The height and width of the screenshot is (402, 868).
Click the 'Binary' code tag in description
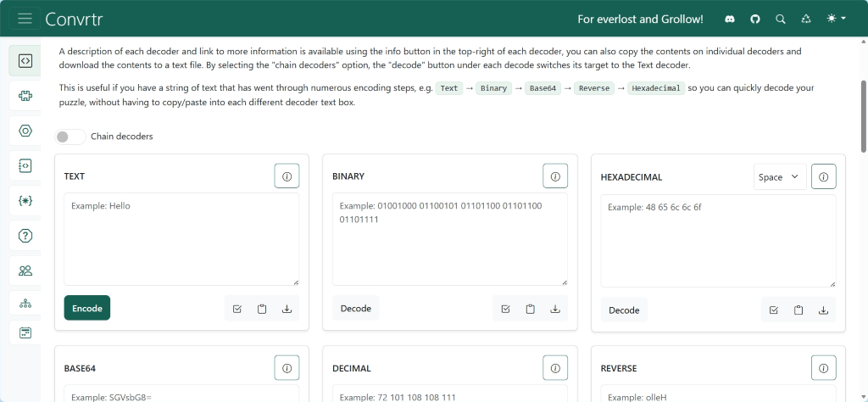pos(493,88)
